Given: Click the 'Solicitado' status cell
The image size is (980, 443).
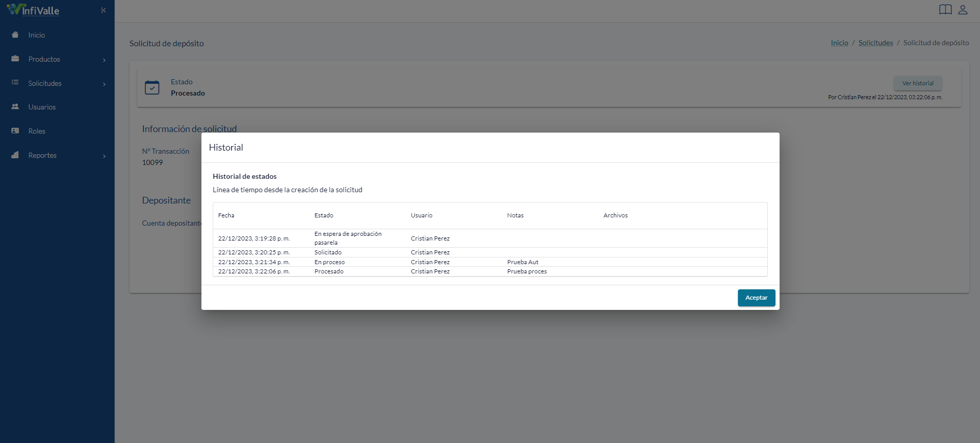Looking at the screenshot, I should [328, 252].
